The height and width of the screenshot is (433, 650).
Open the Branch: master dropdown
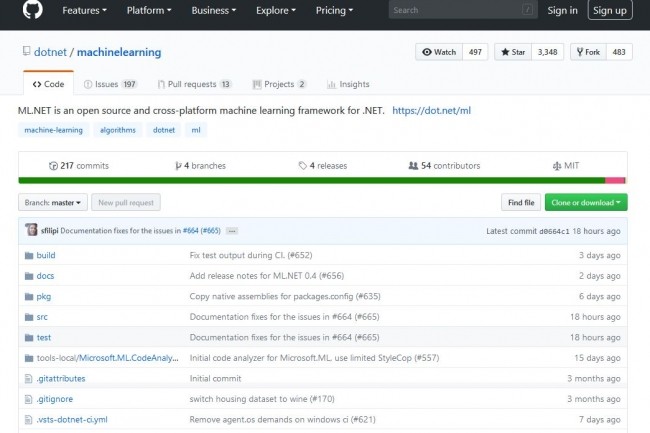(x=53, y=202)
